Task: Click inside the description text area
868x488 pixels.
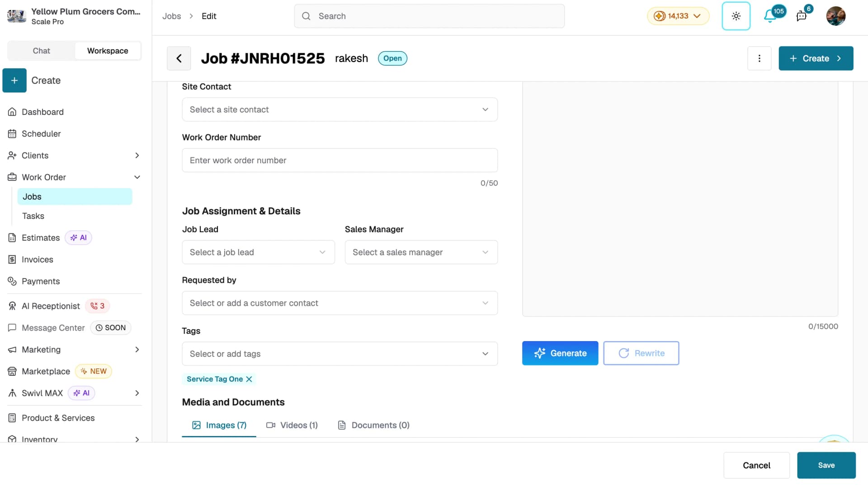Action: click(680, 199)
